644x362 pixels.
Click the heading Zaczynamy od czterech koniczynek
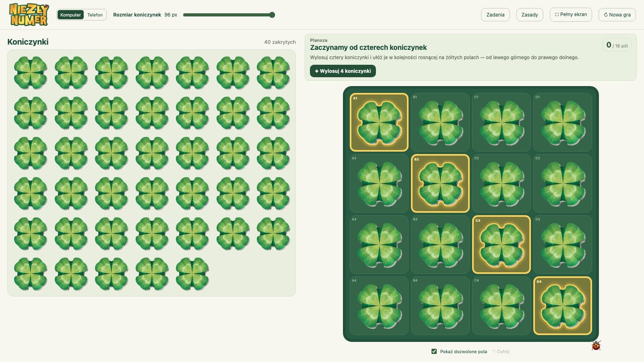coord(368,47)
